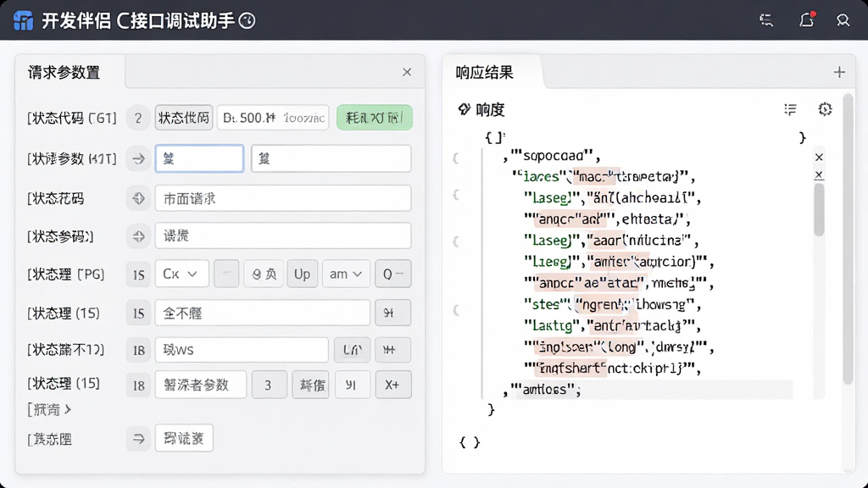Viewport: 868px width, 488px height.
Task: Click the underlined X beside the "iaees" line
Action: [x=820, y=175]
